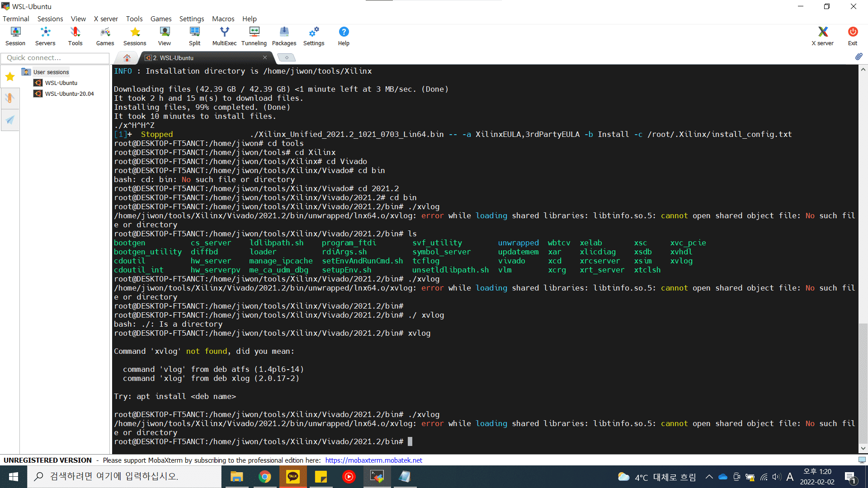Click in the Quick connect field
Screen dimensions: 868x488
point(55,58)
